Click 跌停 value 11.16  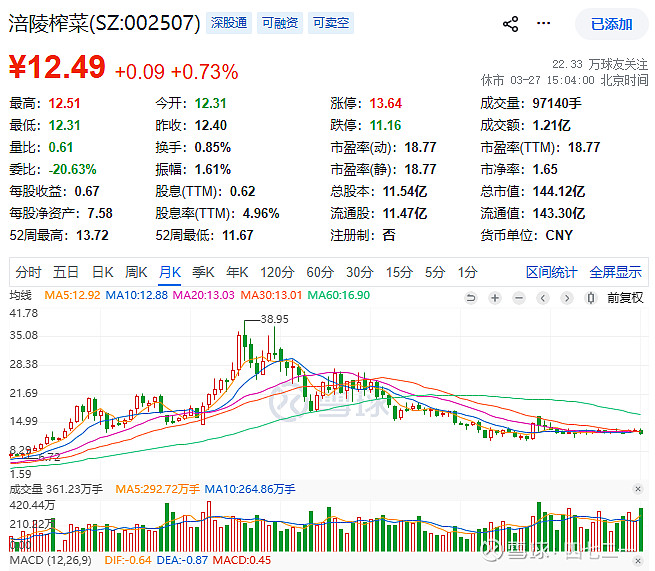(x=385, y=125)
